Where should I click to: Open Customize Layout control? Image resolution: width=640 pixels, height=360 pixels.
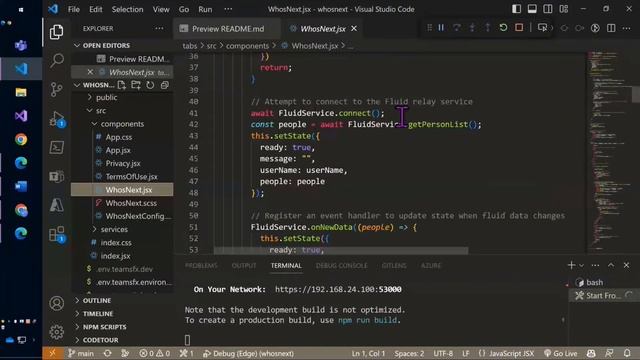tap(564, 9)
